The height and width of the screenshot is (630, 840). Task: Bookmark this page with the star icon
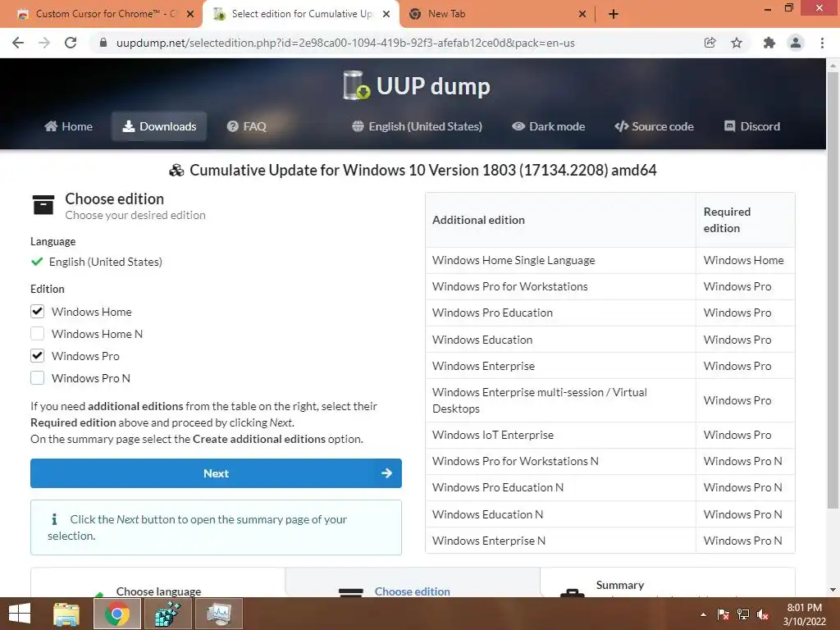click(737, 43)
